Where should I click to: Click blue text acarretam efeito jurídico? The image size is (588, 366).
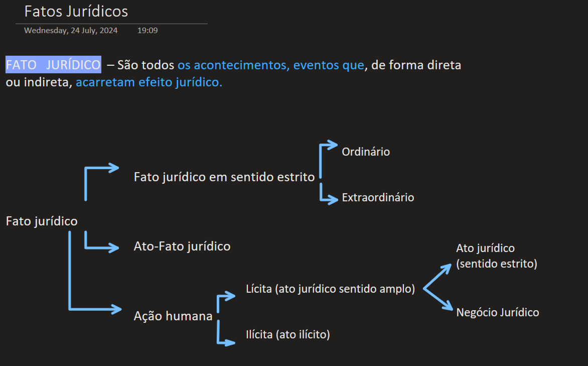point(149,82)
